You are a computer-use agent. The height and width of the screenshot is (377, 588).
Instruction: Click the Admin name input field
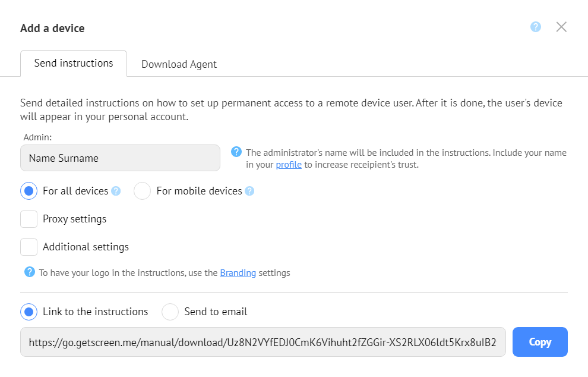tap(120, 158)
